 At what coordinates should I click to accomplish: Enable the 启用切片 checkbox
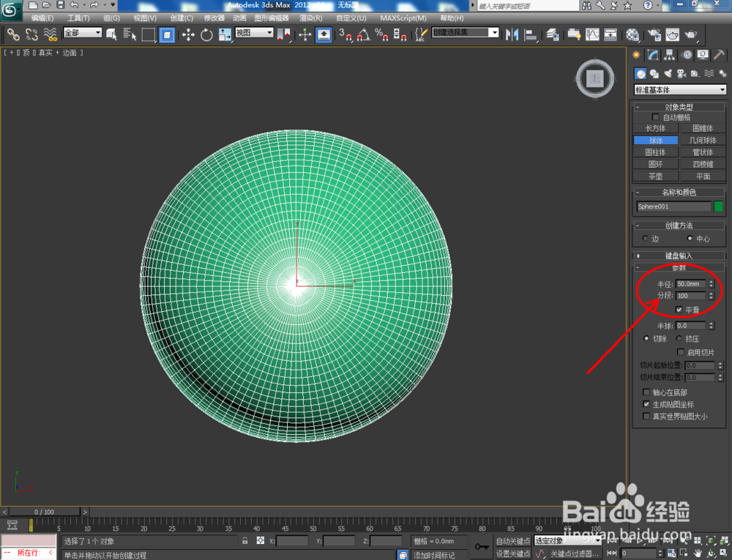[681, 352]
